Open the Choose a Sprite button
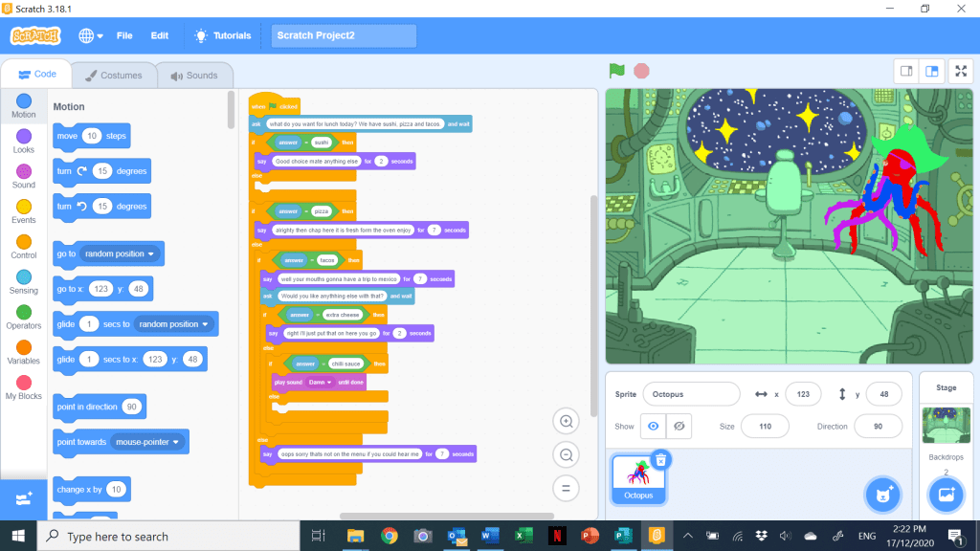The width and height of the screenshot is (980, 551). pos(881,495)
